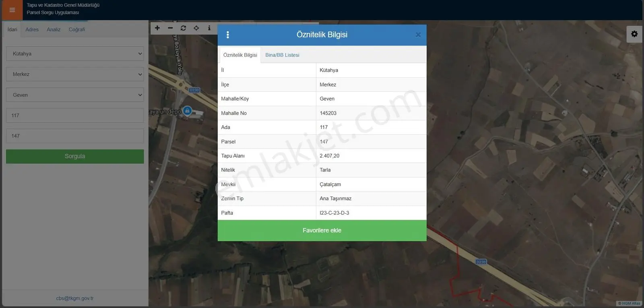Select the Mahalle No value 145203
The height and width of the screenshot is (308, 644).
click(x=328, y=113)
